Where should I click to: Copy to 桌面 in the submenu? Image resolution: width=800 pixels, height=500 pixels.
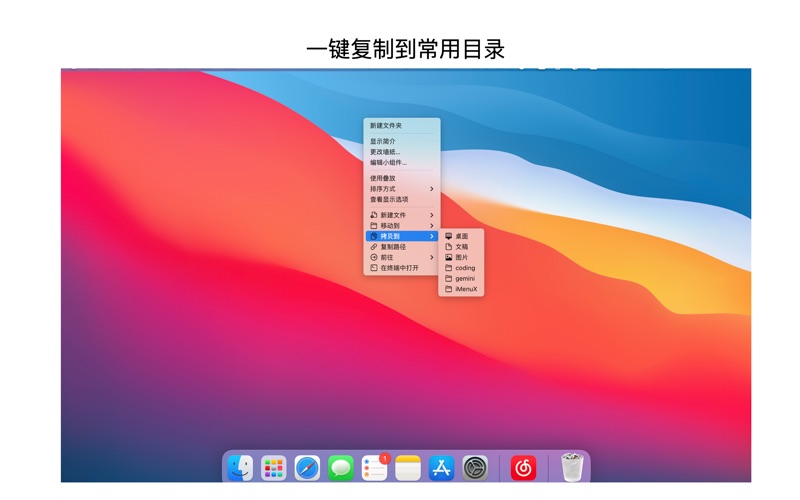461,236
